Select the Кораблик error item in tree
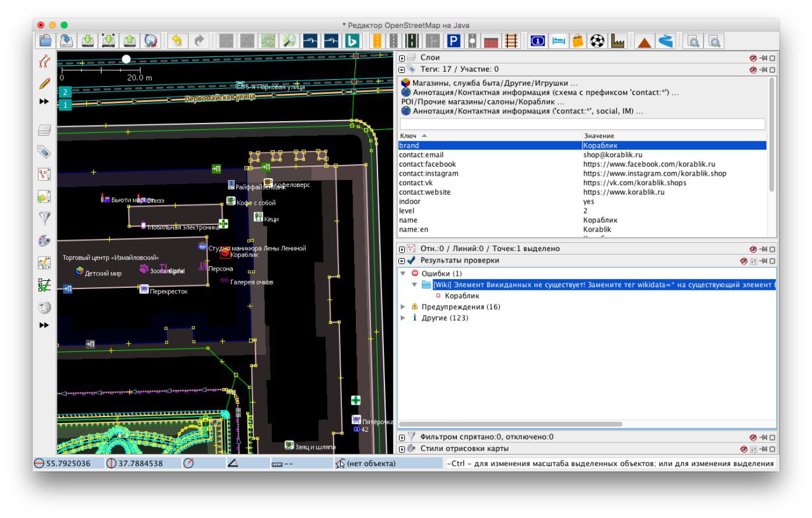The image size is (812, 518). coord(462,295)
